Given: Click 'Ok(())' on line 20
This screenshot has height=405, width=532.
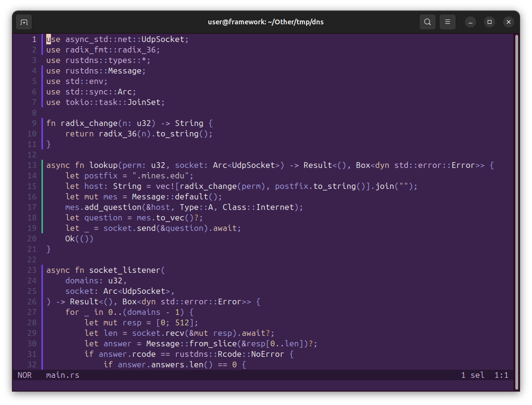Looking at the screenshot, I should pos(80,239).
